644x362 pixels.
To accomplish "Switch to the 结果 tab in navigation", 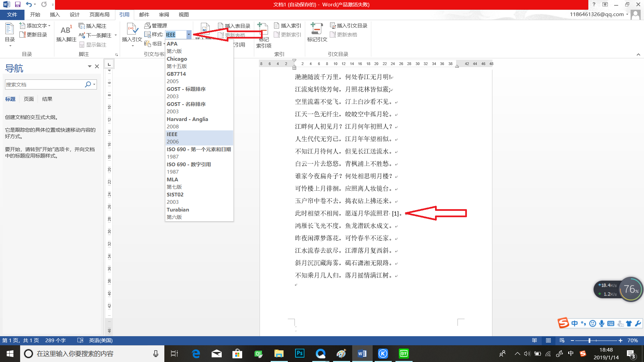I will [x=47, y=99].
